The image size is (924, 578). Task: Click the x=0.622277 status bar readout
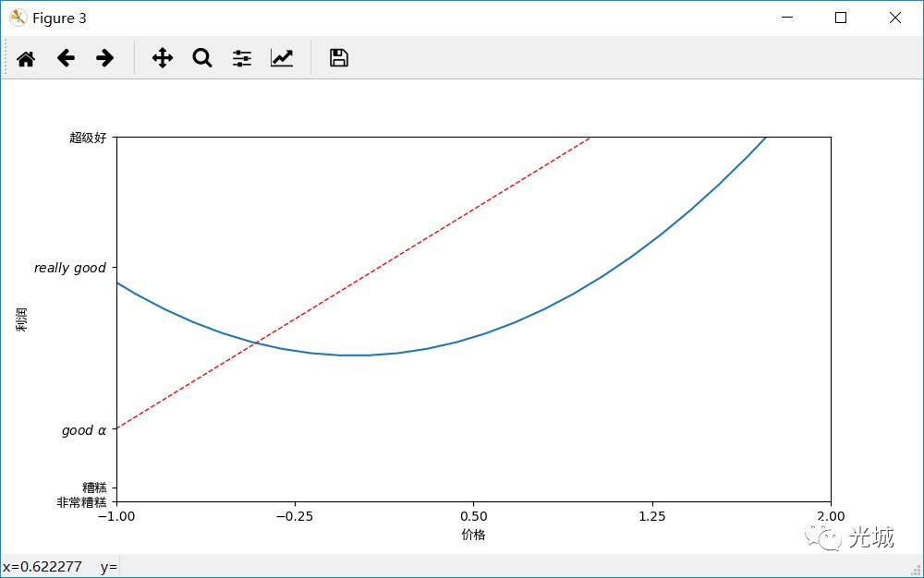[x=42, y=567]
